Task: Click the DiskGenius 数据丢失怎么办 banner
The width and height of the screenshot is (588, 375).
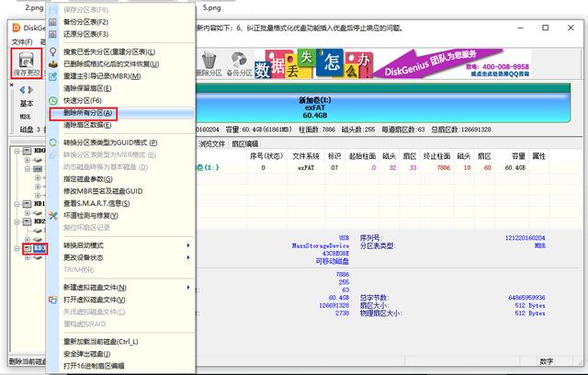Action: [x=392, y=63]
